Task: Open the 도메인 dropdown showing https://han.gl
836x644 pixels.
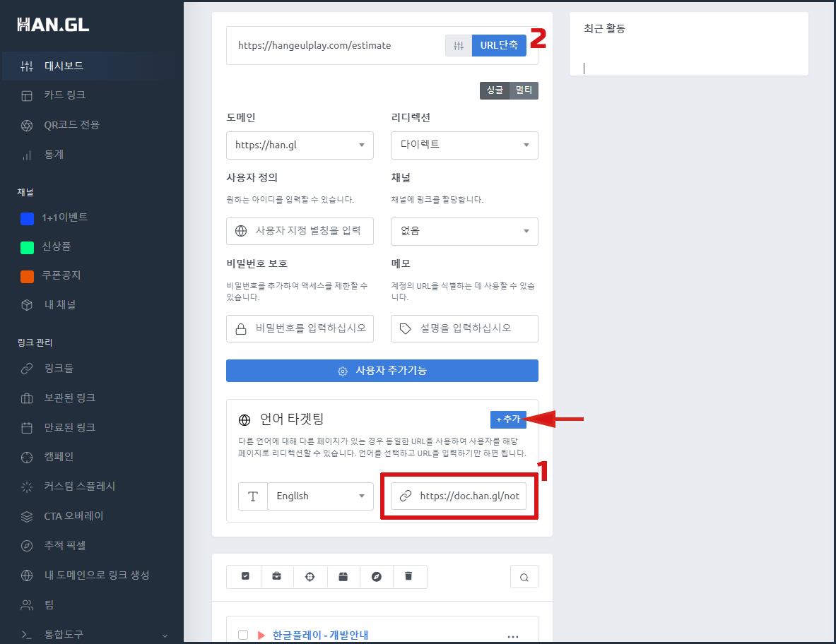Action: (300, 145)
